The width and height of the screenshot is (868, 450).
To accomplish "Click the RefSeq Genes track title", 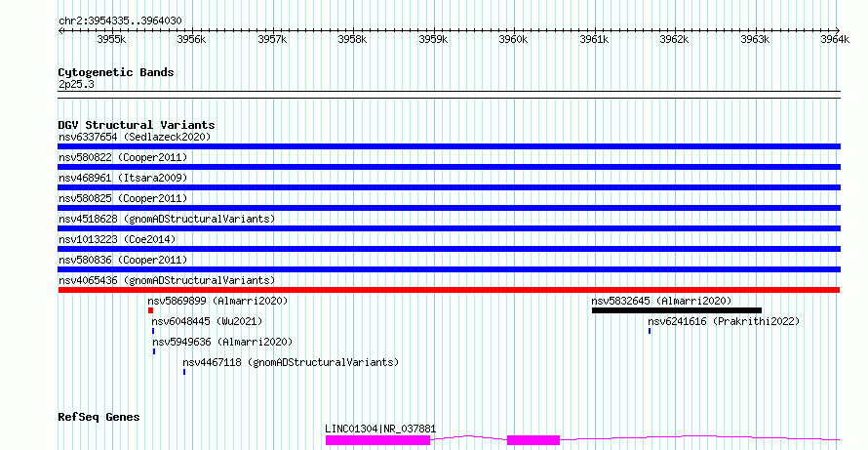I will pyautogui.click(x=99, y=417).
